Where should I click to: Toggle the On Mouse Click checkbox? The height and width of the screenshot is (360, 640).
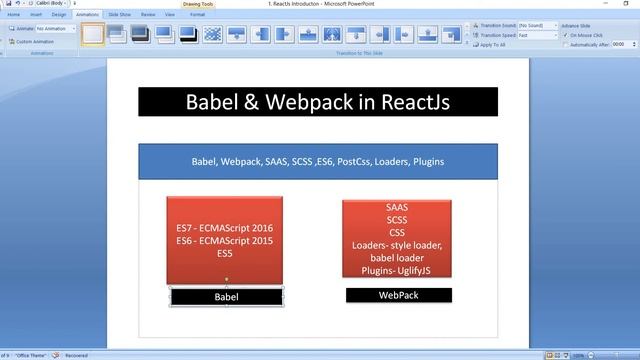566,36
